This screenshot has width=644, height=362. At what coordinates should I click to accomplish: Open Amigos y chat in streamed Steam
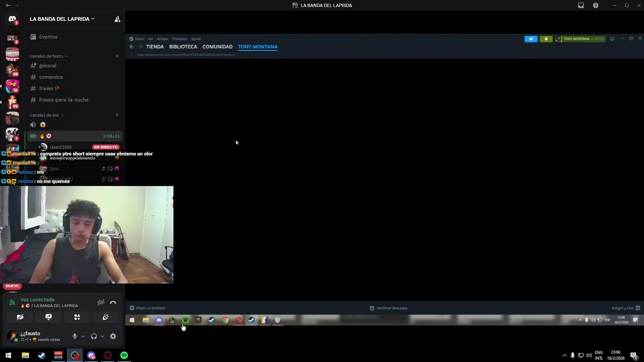(x=625, y=308)
